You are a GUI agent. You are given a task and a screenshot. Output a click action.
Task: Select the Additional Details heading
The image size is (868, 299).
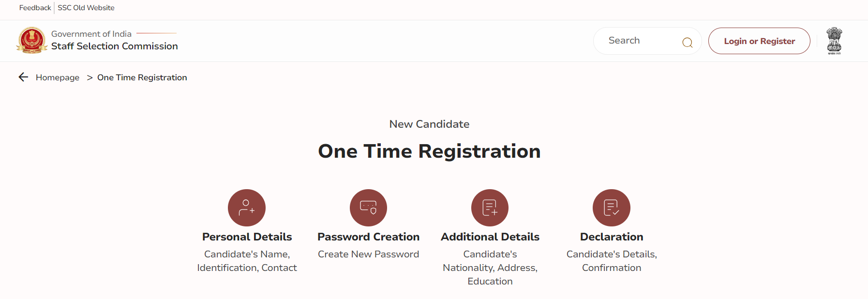pyautogui.click(x=490, y=237)
